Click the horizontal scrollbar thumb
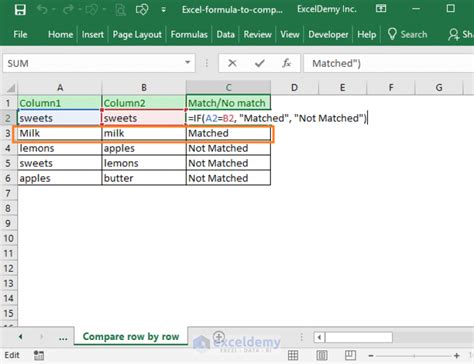Image resolution: width=474 pixels, height=364 pixels. (x=359, y=337)
